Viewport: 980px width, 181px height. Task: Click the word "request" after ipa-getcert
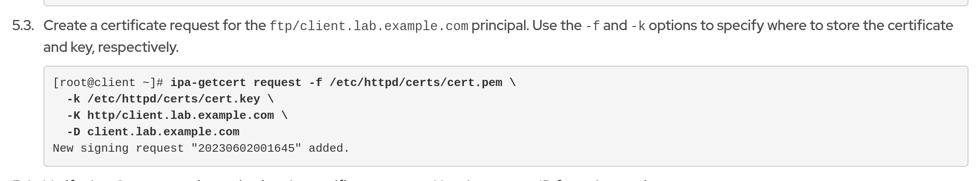pos(277,83)
